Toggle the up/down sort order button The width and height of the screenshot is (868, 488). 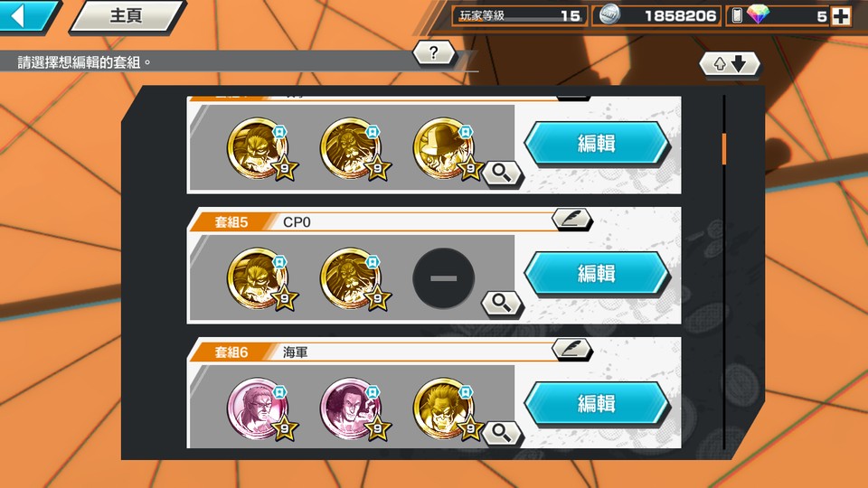pyautogui.click(x=729, y=64)
